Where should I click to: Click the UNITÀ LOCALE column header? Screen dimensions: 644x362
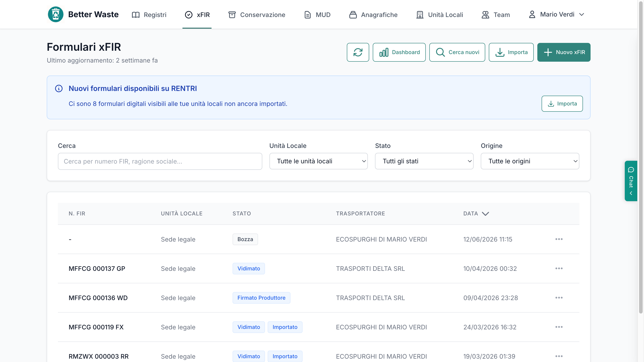point(182,214)
